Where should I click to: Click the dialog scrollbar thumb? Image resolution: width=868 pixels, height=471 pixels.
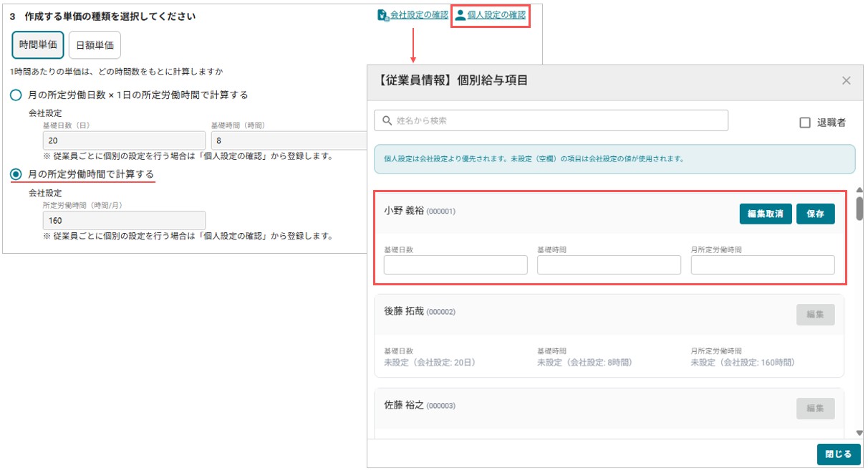[859, 207]
